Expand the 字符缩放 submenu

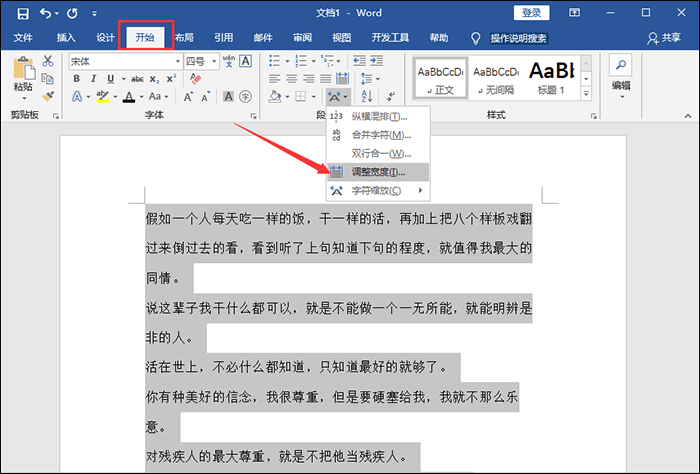pos(378,190)
